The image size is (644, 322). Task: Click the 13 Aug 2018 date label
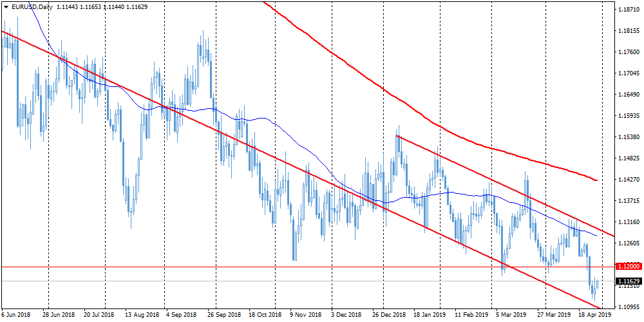pyautogui.click(x=142, y=315)
